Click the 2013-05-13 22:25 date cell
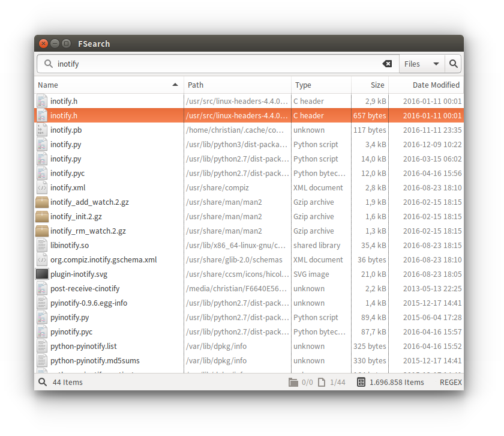This screenshot has height=436, width=504. pos(433,289)
